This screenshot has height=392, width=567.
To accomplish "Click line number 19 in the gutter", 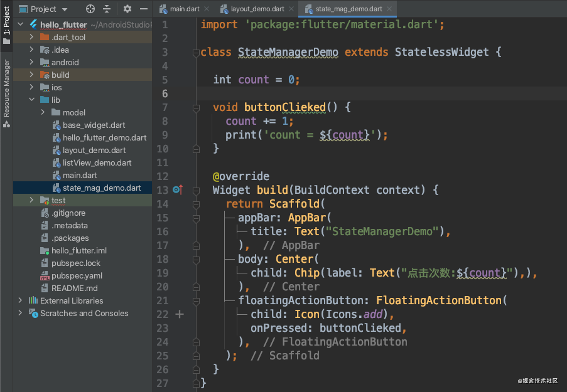I will point(163,273).
